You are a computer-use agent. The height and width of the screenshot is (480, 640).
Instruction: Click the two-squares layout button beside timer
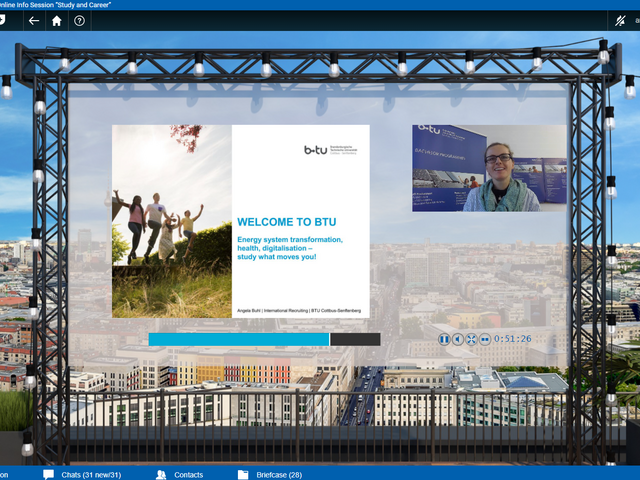[485, 339]
